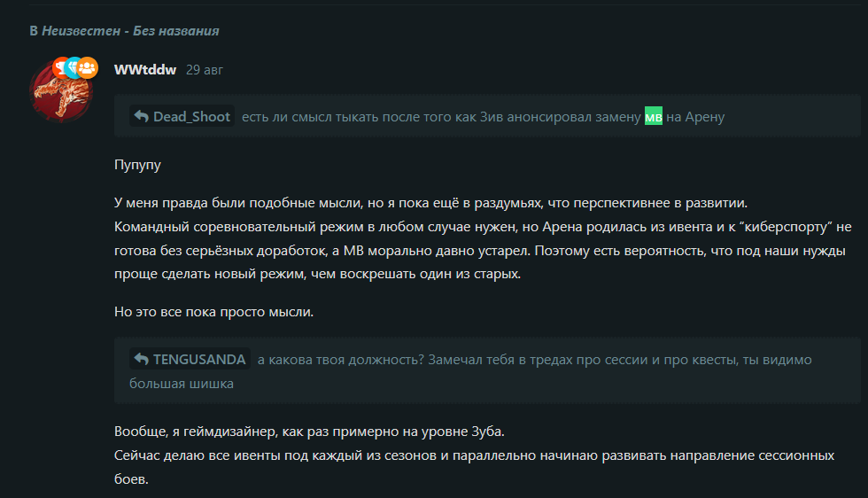Open the WWtddw username profile
Image resolution: width=868 pixels, height=498 pixels.
coord(145,70)
